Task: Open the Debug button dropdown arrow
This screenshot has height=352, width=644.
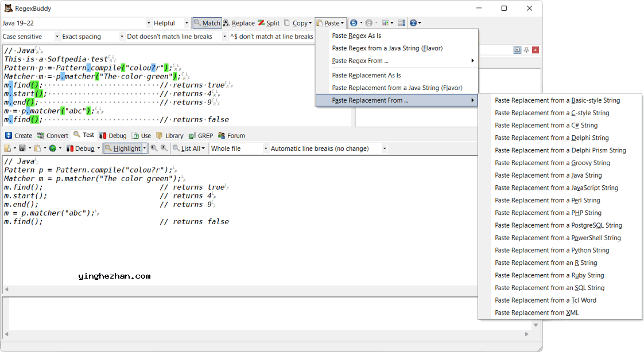Action: point(99,148)
